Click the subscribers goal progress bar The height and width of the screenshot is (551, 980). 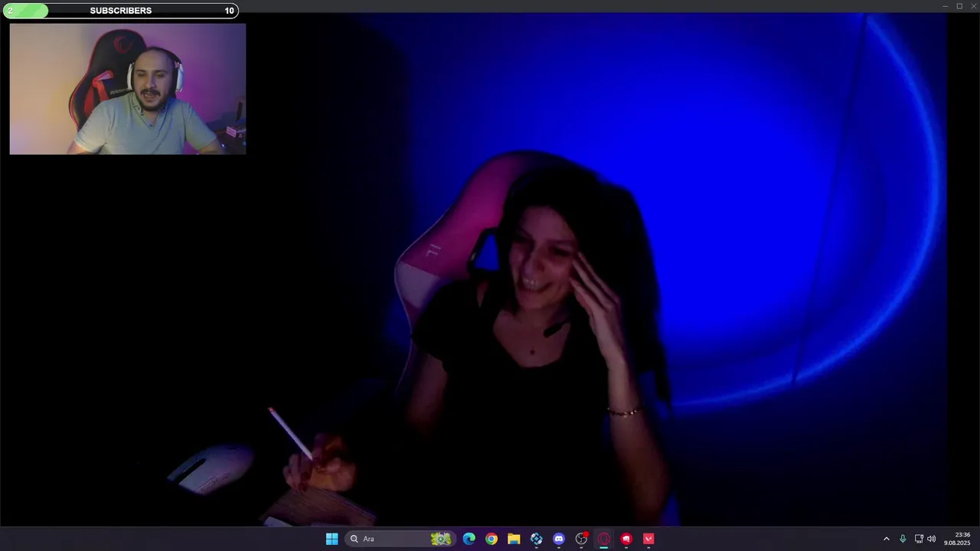[119, 11]
